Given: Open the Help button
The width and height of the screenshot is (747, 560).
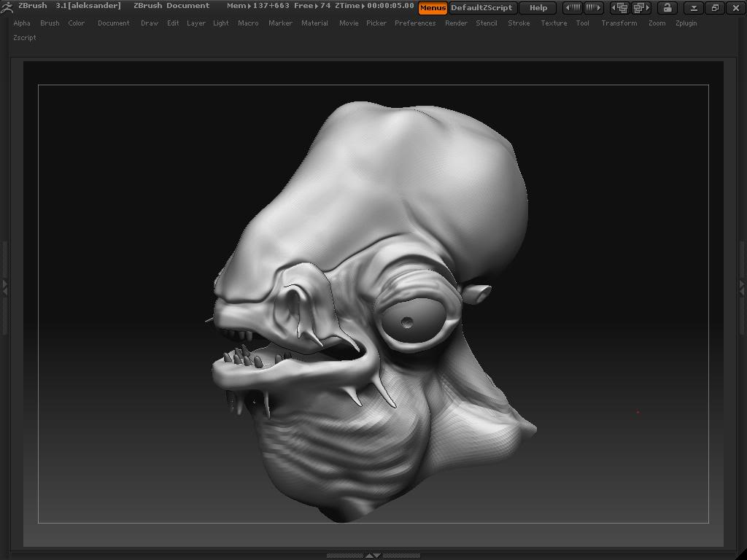Looking at the screenshot, I should pyautogui.click(x=538, y=8).
